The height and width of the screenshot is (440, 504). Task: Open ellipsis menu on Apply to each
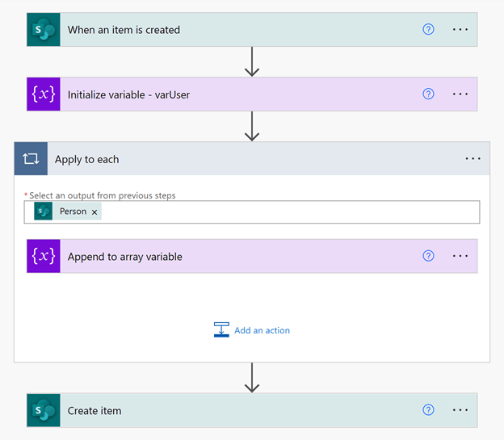pos(473,159)
